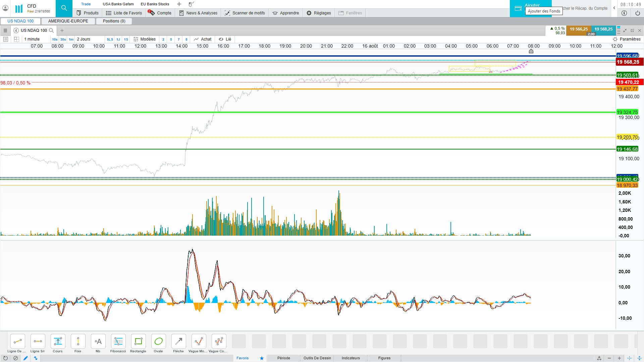Select the Fibonacci drawing tool
Image resolution: width=644 pixels, height=362 pixels.
[x=118, y=342]
